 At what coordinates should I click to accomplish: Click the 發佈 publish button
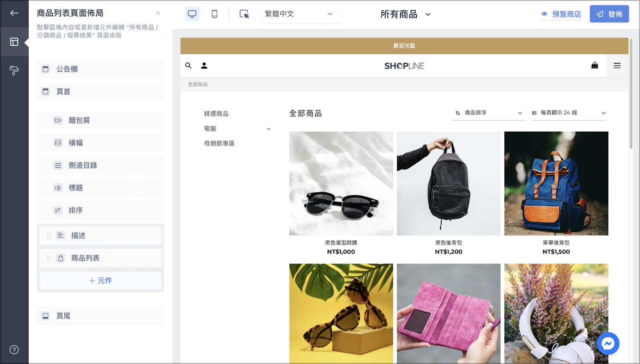point(609,14)
